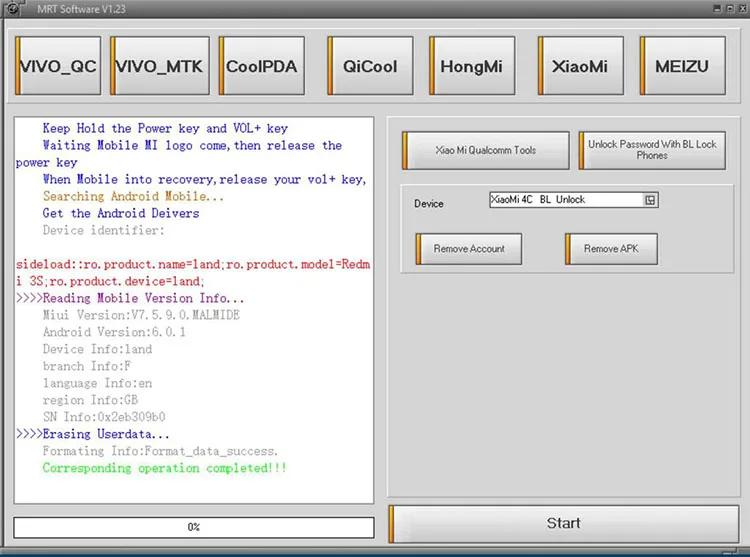
Task: Click the 'Device' label
Action: tap(429, 204)
